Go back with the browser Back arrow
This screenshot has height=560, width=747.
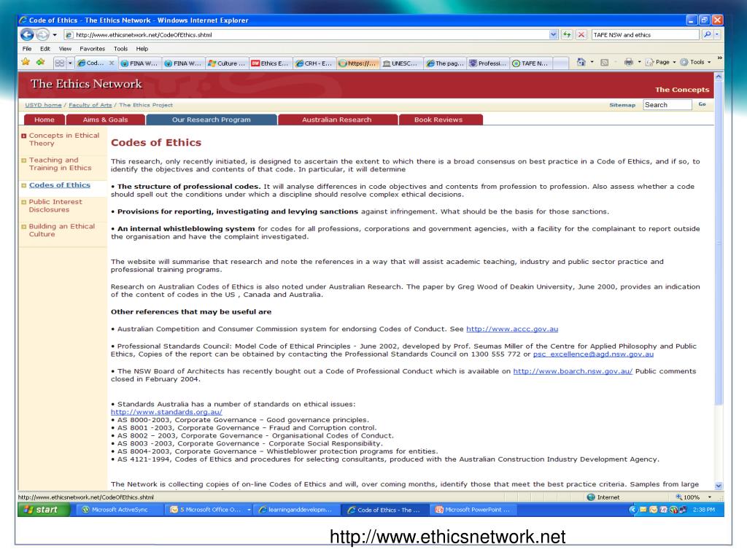[27, 35]
